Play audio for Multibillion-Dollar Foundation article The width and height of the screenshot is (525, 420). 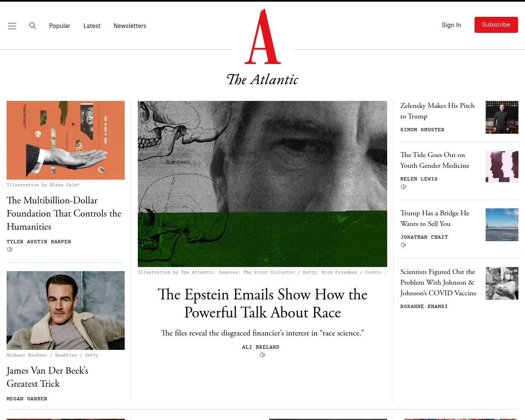[x=10, y=249]
